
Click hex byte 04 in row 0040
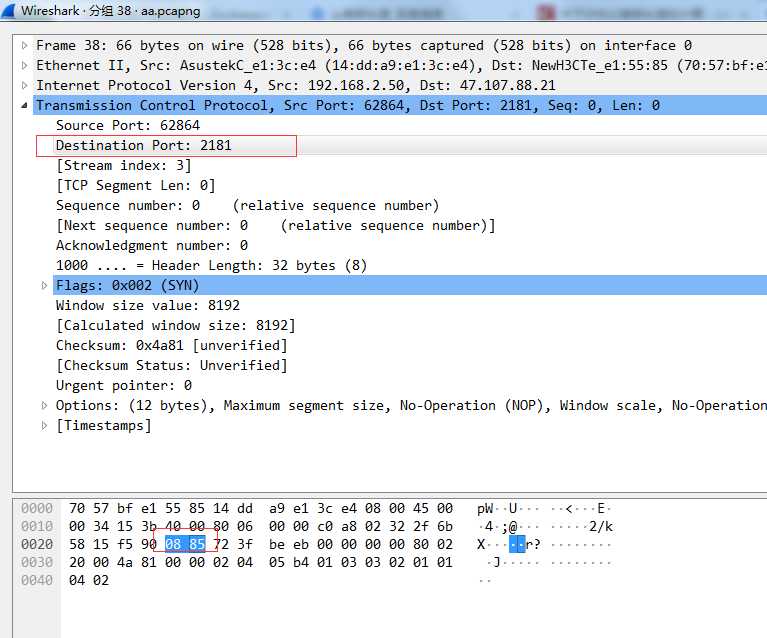point(77,580)
